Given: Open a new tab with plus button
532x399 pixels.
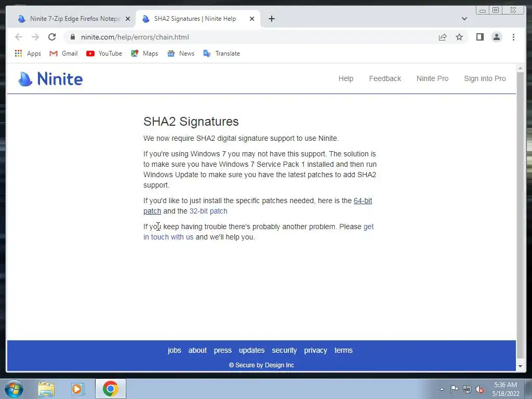Looking at the screenshot, I should (271, 19).
